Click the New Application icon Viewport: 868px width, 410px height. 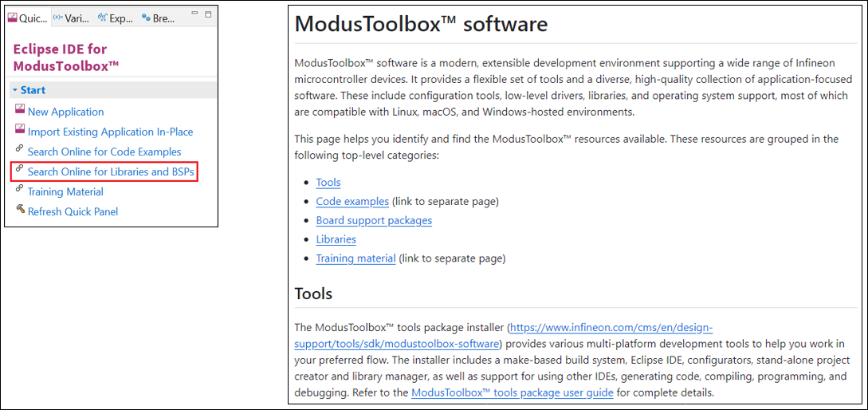pos(21,109)
